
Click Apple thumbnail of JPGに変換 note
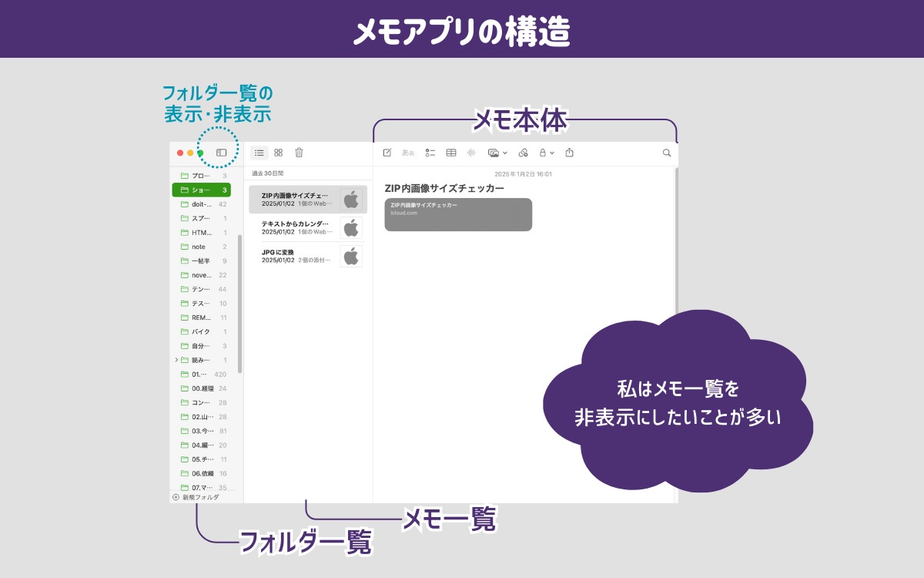351,256
